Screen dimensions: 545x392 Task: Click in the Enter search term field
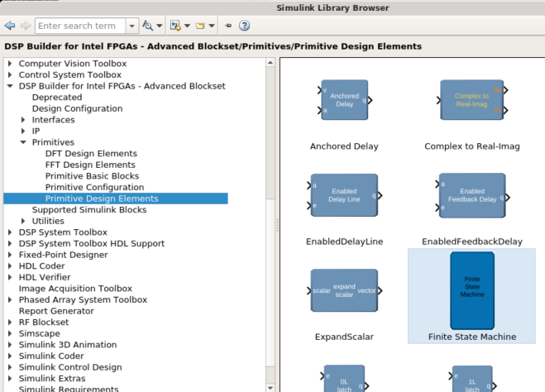point(79,26)
